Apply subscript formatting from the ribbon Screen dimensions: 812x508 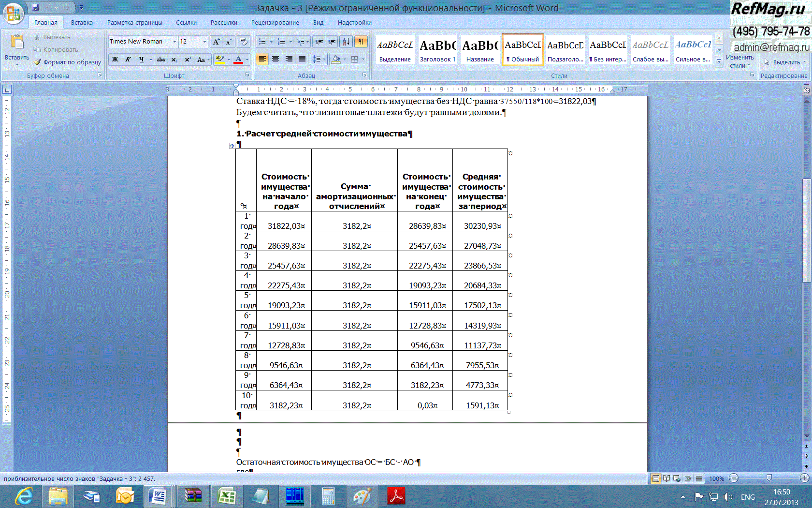coord(174,60)
